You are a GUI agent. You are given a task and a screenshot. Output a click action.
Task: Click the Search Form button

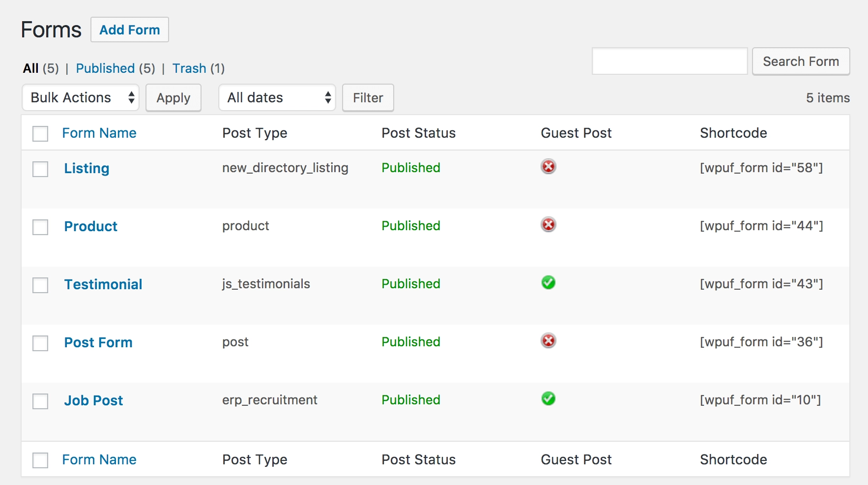coord(801,61)
